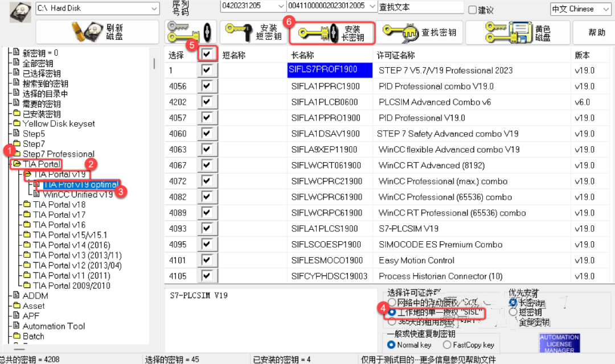Click the 查找文本 search text field
This screenshot has width=615, height=364.
(x=420, y=7)
